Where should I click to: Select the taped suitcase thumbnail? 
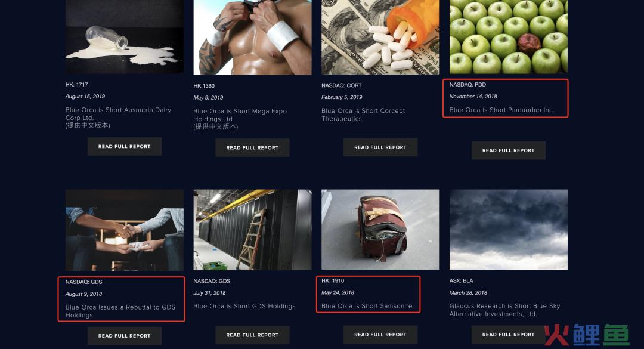tap(380, 230)
